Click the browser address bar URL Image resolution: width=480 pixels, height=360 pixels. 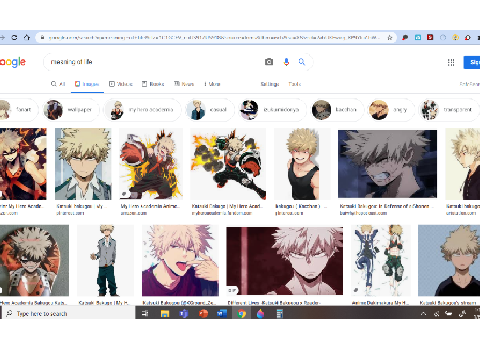[213, 38]
